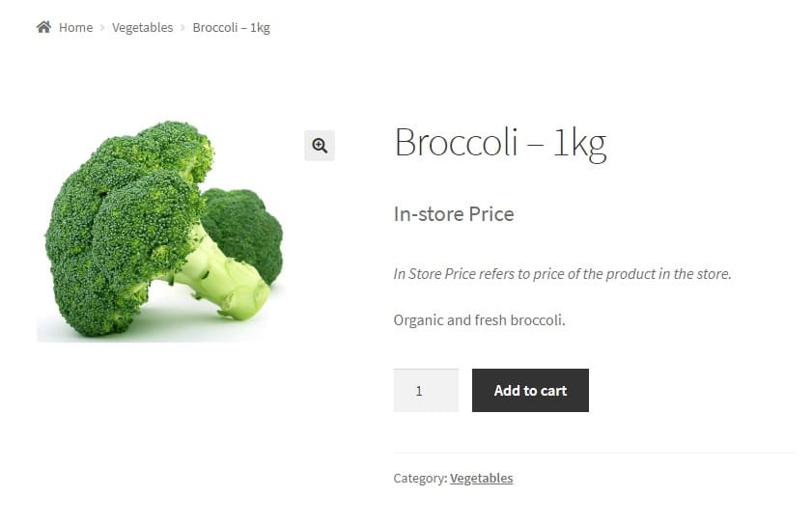812x525 pixels.
Task: Click the Broccoli – 1kg product title
Action: coord(499,143)
